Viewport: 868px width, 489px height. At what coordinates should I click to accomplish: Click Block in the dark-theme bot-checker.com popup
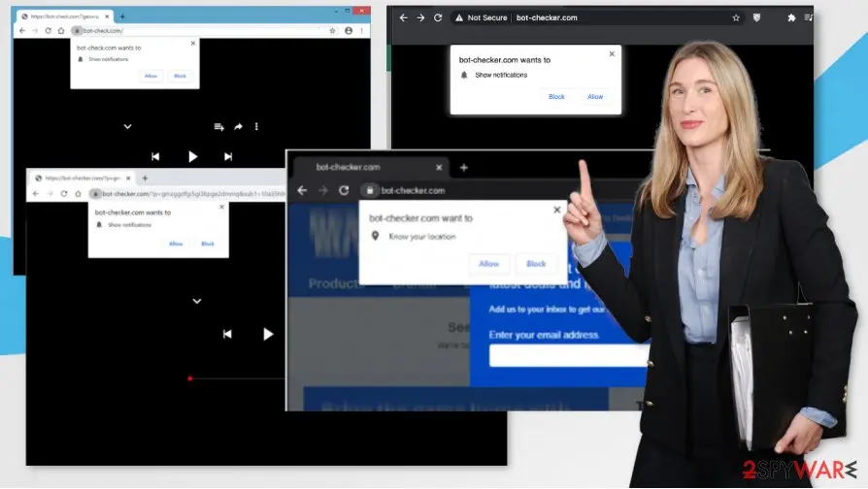pyautogui.click(x=556, y=96)
